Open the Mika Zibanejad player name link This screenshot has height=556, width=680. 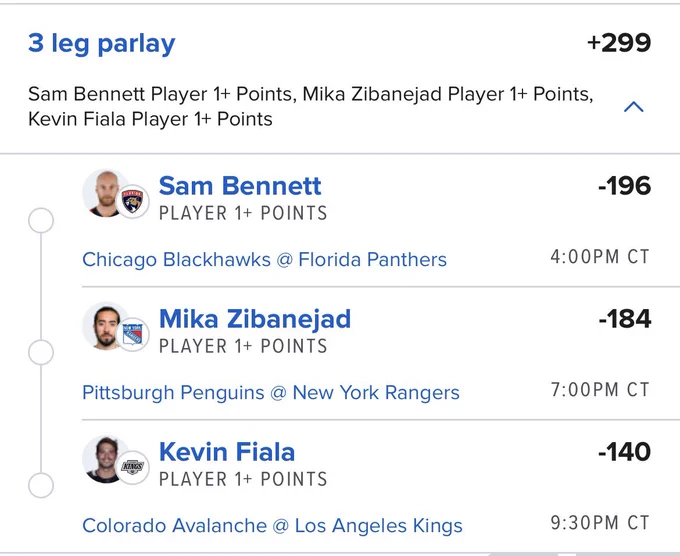pyautogui.click(x=255, y=320)
